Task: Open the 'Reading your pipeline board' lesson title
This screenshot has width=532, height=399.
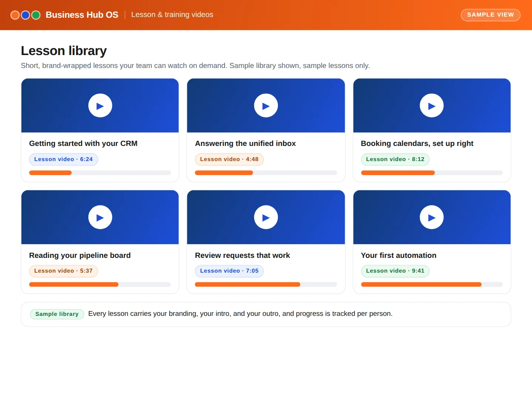Action: pyautogui.click(x=80, y=255)
